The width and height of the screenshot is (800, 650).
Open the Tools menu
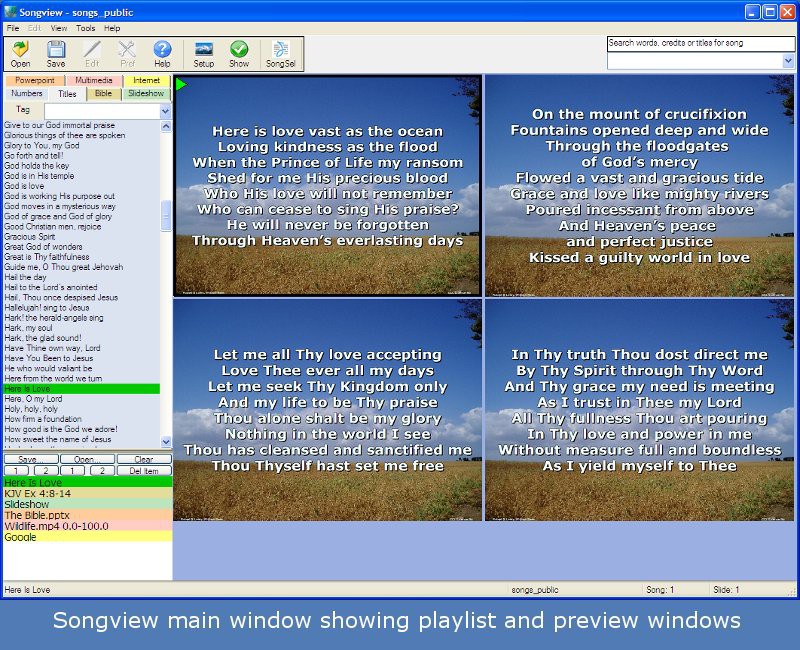86,28
